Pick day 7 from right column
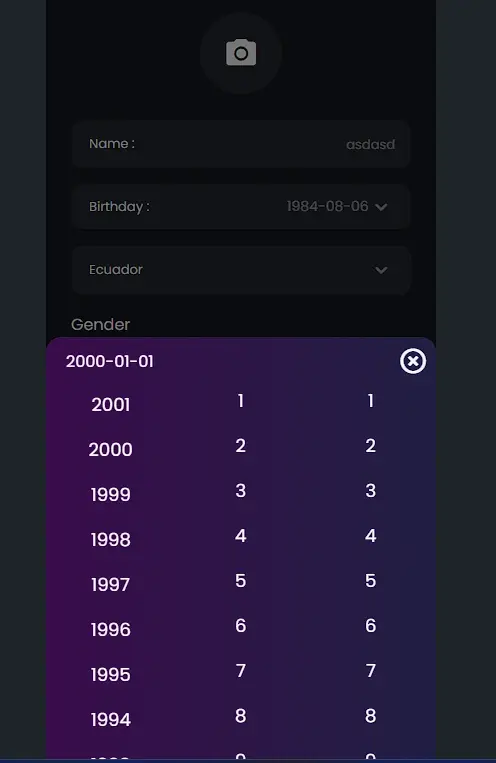Screen dimensions: 496x763 [x=370, y=671]
